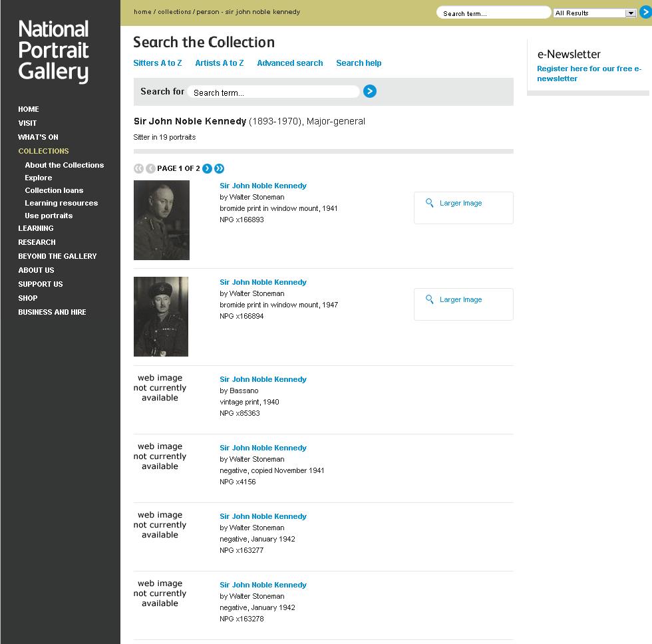Open RESEARCH in the sidebar

click(37, 242)
